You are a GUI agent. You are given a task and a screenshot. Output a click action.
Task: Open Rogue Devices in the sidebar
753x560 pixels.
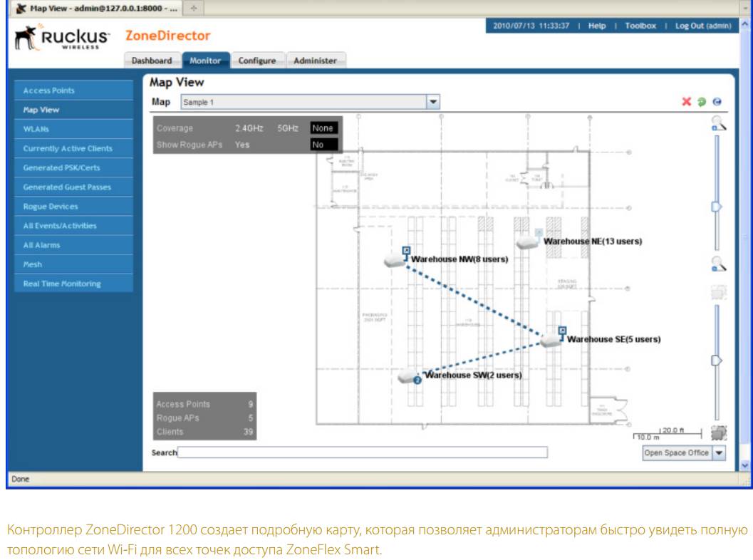click(51, 207)
